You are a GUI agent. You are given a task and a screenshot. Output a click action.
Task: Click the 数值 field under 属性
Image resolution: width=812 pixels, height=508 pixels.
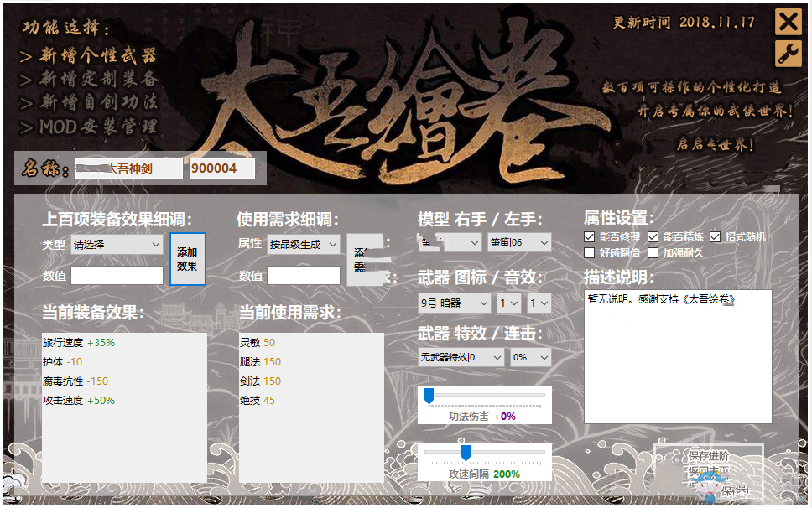[x=304, y=276]
